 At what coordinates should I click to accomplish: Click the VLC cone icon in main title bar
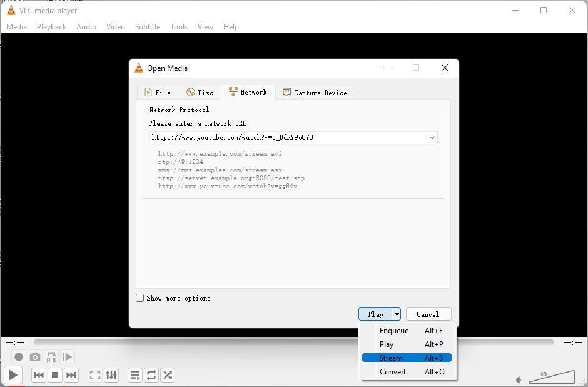coord(11,11)
